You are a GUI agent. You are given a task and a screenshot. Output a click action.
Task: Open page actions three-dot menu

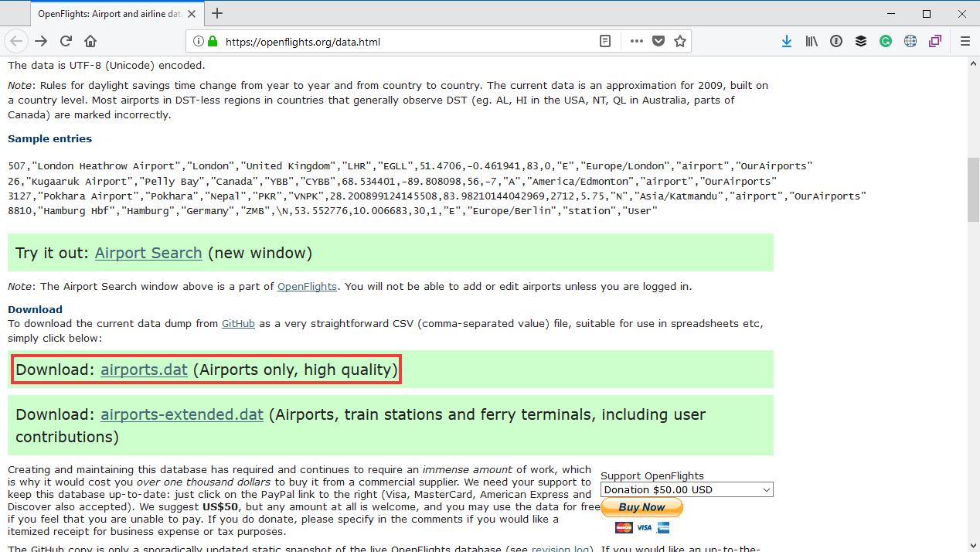click(637, 42)
